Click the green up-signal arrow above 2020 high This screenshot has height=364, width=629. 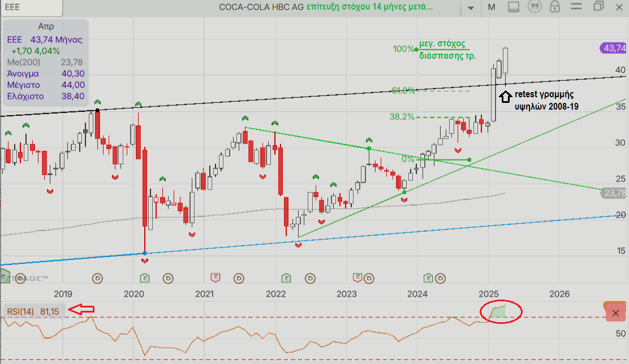pos(138,104)
